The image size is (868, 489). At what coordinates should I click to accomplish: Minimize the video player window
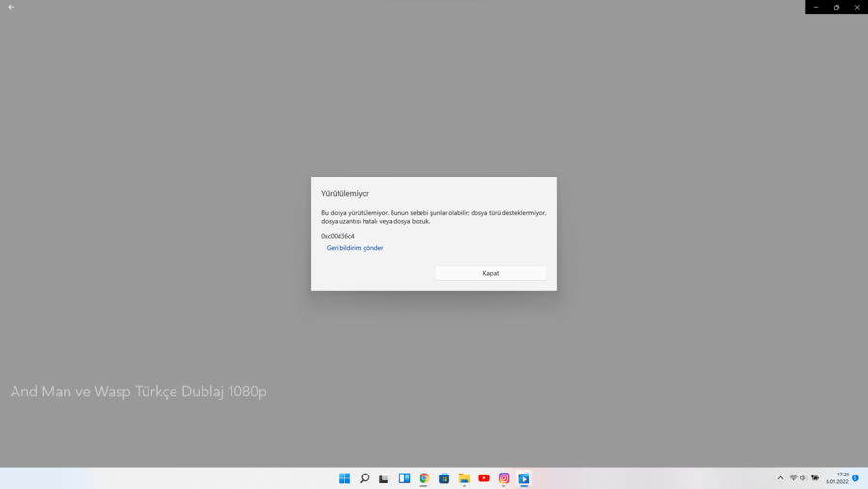pyautogui.click(x=816, y=7)
